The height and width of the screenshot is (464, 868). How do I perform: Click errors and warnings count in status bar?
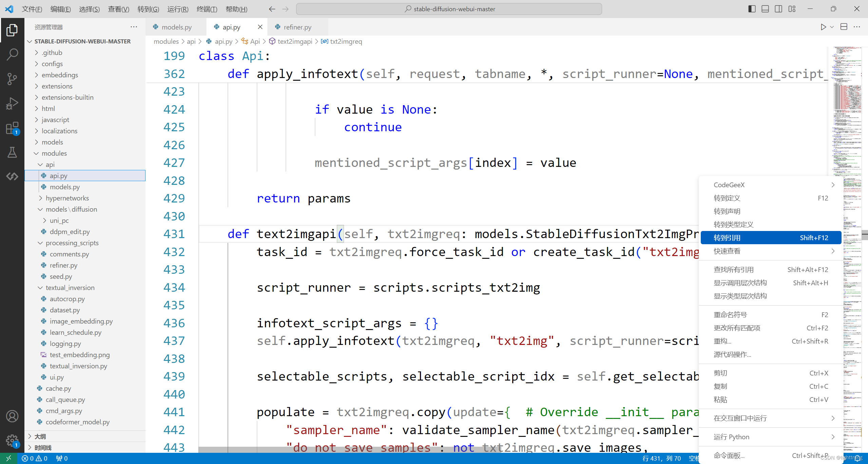[35, 458]
